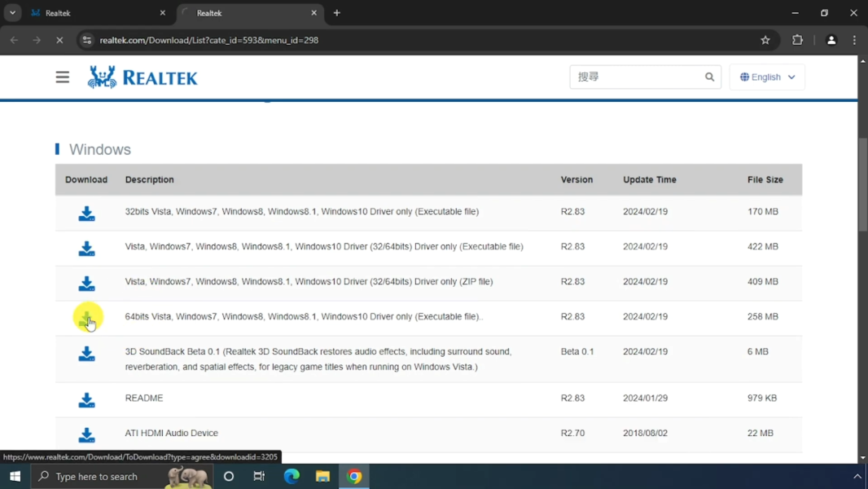Close the first Realtek tab
This screenshot has width=868, height=489.
tap(163, 13)
